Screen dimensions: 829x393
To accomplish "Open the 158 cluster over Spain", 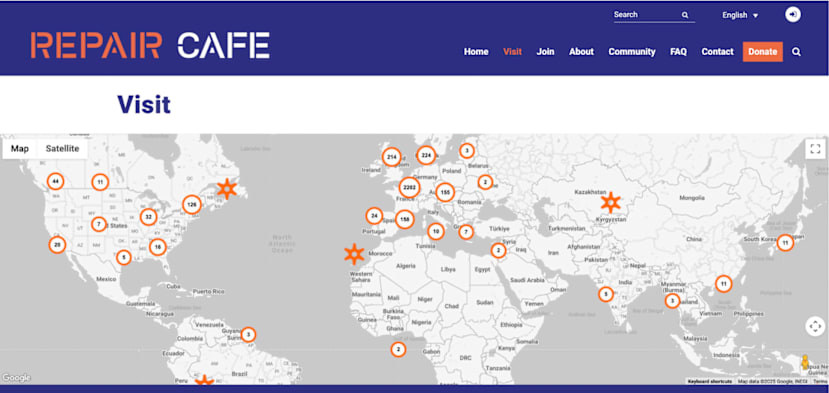I will [x=404, y=219].
